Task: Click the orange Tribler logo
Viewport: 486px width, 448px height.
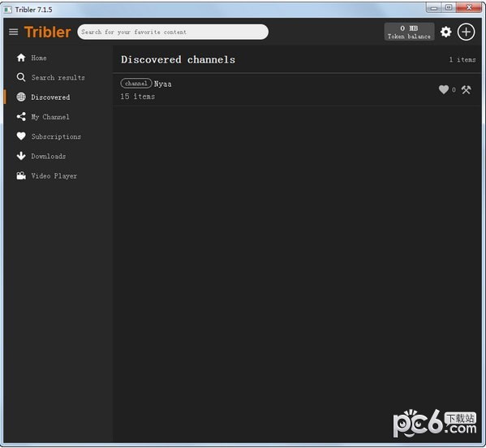Action: [47, 32]
